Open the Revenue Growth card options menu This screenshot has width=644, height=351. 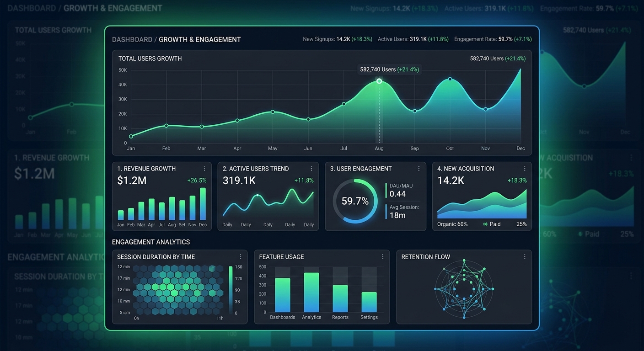[204, 169]
